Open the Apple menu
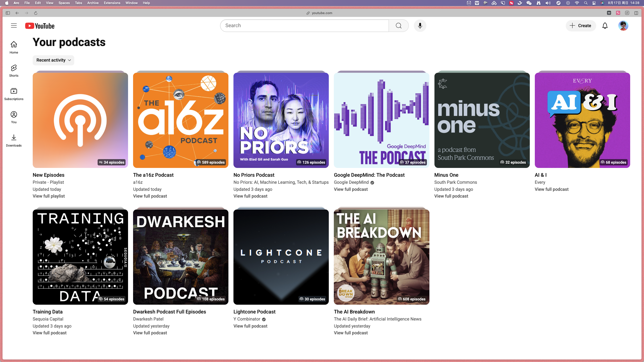The height and width of the screenshot is (362, 644). (x=7, y=3)
